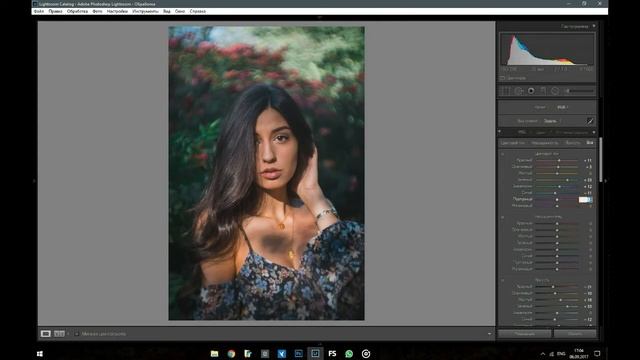Switch to the Цветовой тон tab
The height and width of the screenshot is (360, 640).
513,143
